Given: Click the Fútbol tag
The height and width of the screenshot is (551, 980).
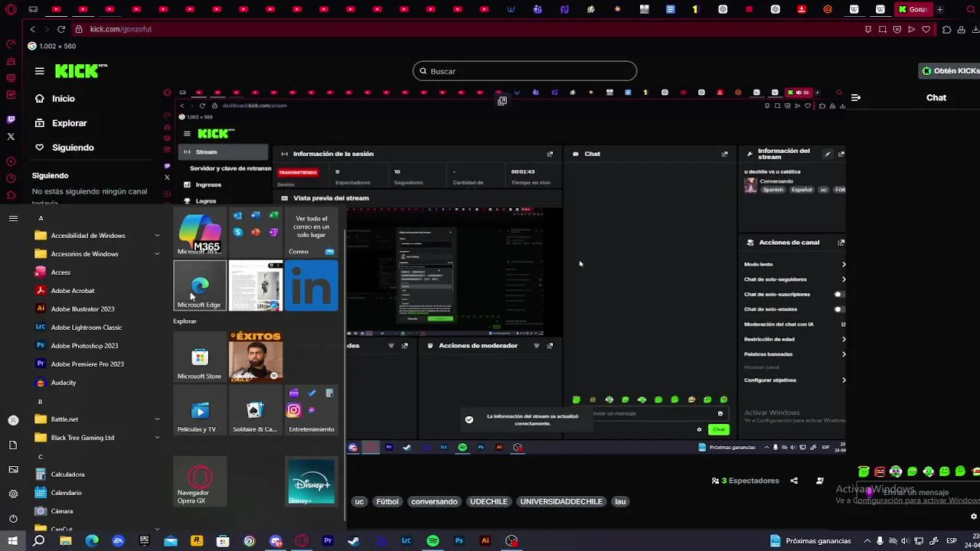Looking at the screenshot, I should (387, 502).
